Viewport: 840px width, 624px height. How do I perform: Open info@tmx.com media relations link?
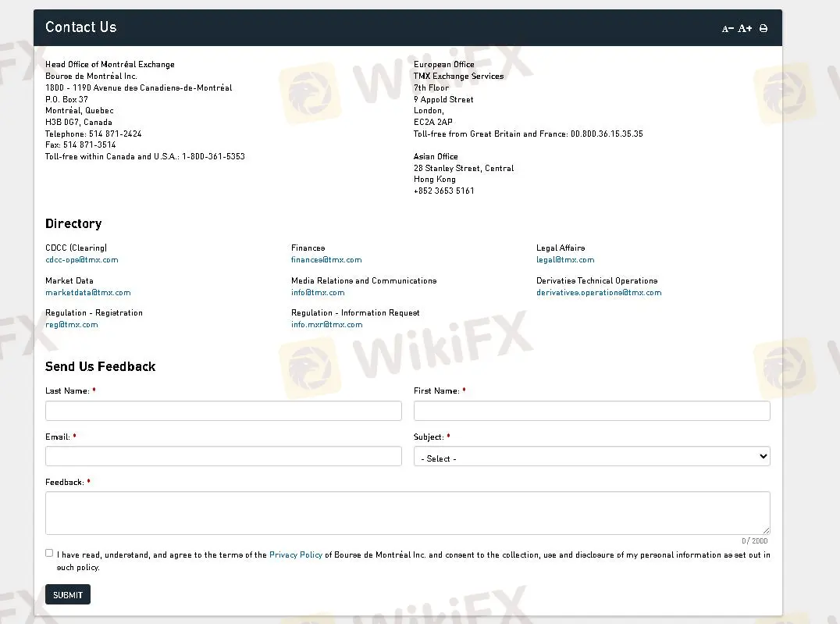pos(318,293)
